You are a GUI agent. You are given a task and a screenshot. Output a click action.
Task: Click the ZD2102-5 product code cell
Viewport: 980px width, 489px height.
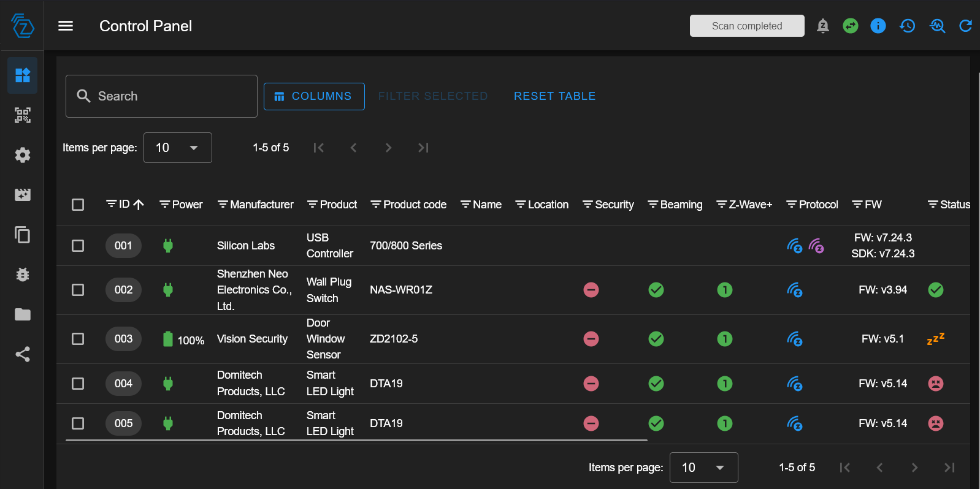(394, 339)
